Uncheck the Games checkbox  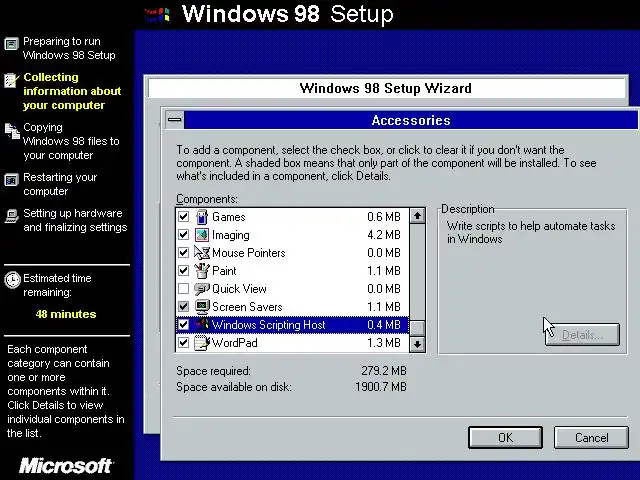[x=183, y=217]
